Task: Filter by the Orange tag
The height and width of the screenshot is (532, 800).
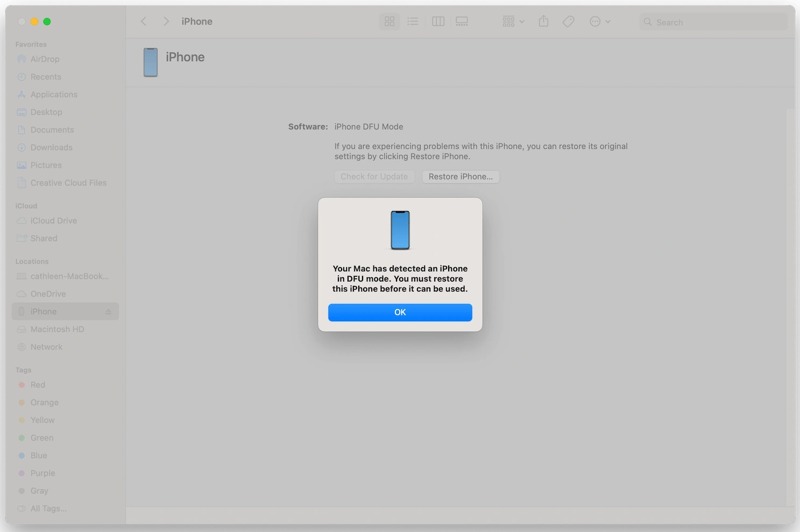Action: [x=65, y=402]
